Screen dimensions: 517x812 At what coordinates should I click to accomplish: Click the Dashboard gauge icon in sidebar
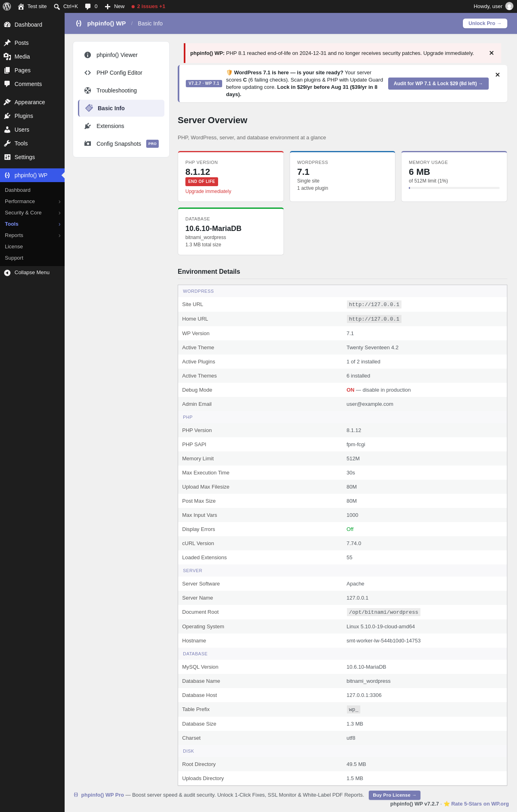(x=7, y=25)
